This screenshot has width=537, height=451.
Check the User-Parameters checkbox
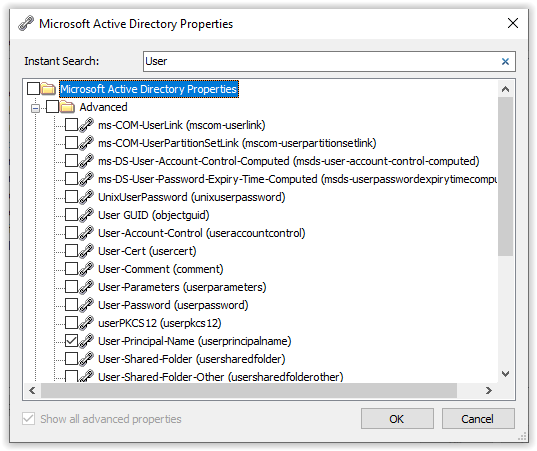pos(71,287)
